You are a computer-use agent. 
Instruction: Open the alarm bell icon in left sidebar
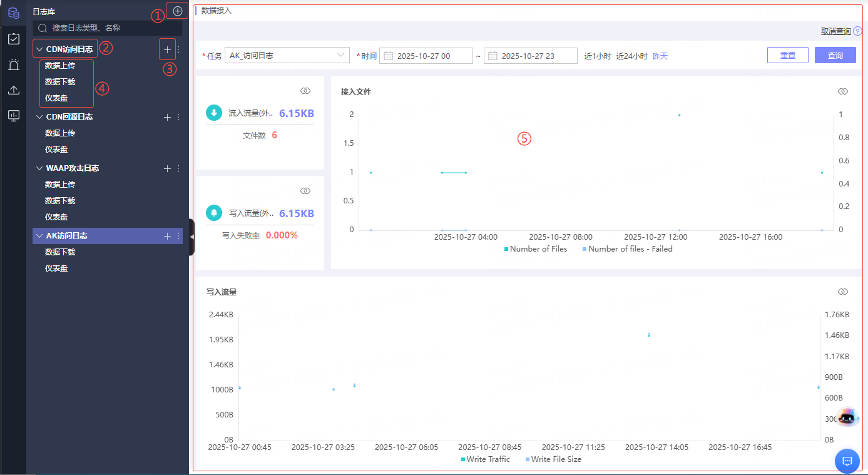13,64
